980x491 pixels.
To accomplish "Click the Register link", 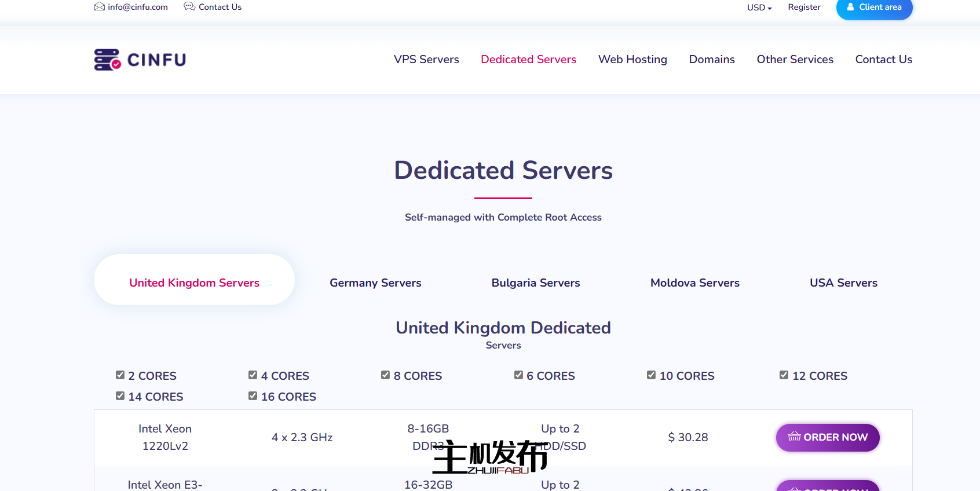I will click(x=804, y=8).
